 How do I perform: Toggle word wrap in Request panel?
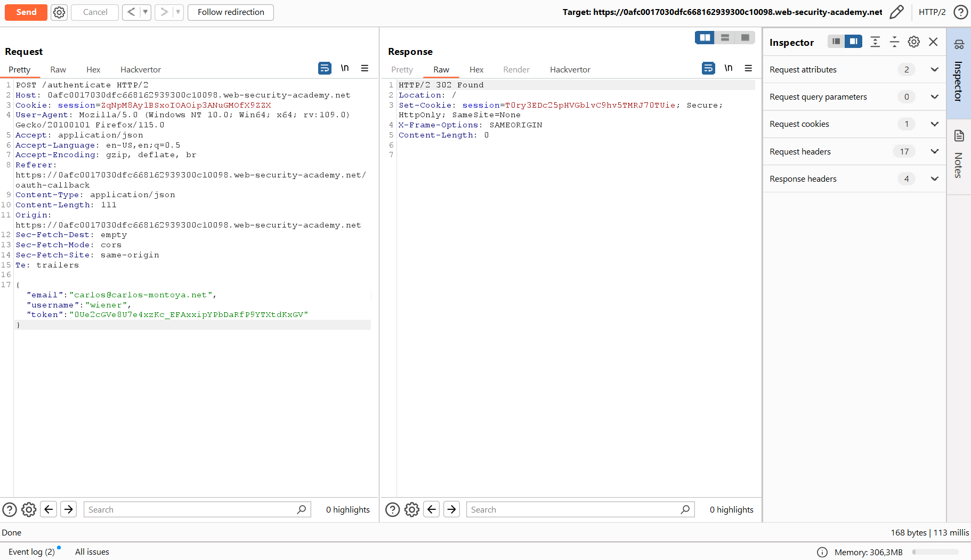(x=325, y=68)
